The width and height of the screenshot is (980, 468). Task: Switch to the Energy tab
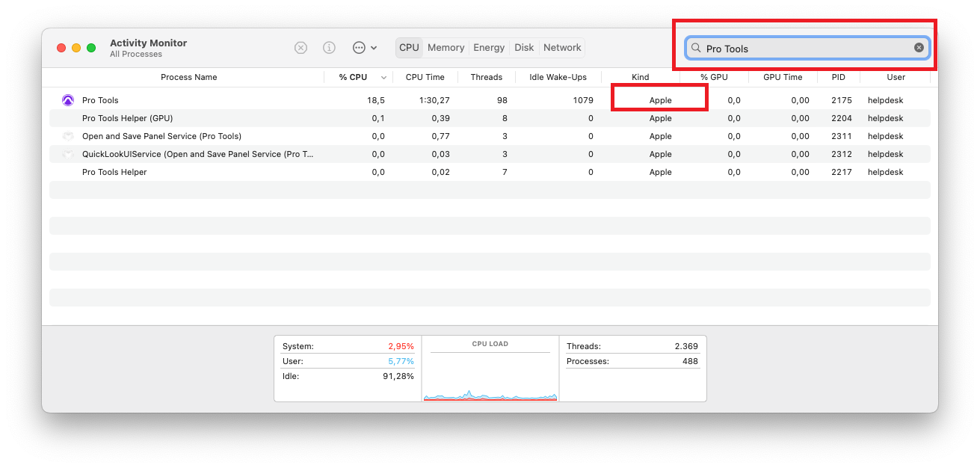pyautogui.click(x=489, y=48)
